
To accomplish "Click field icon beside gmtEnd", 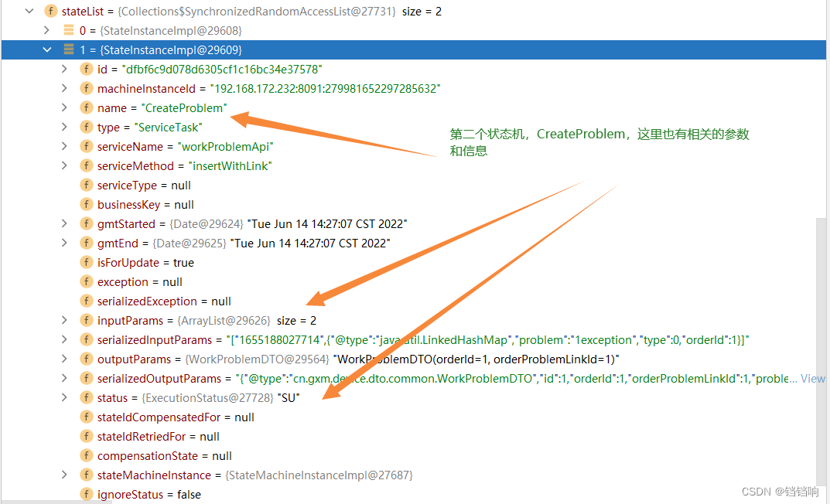I will 87,243.
